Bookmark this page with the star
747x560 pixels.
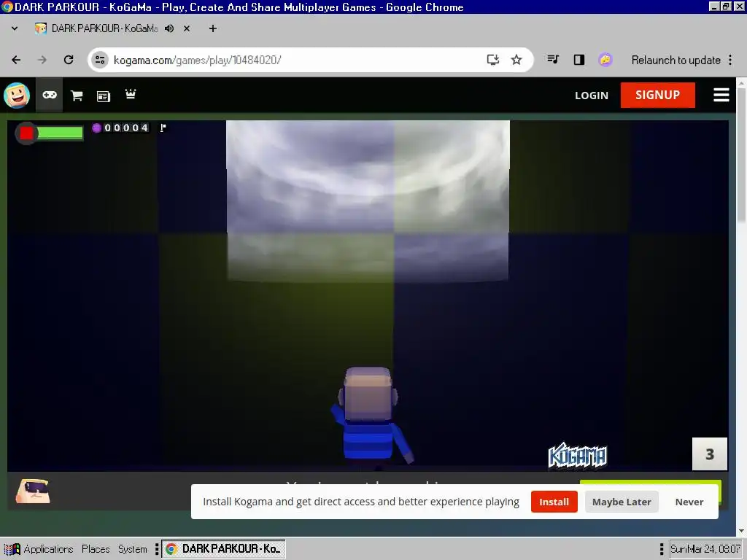point(516,60)
